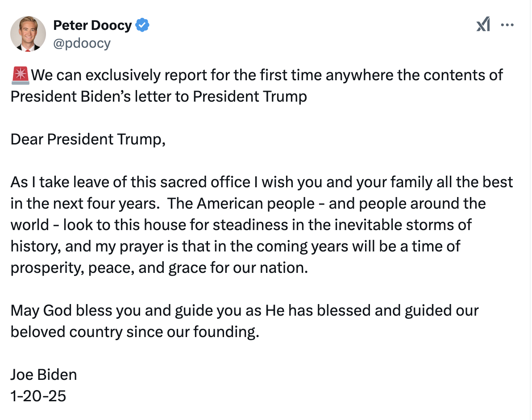Click the line starting "As I take leave"
Viewport: 532px width, 420px height.
pos(262,182)
